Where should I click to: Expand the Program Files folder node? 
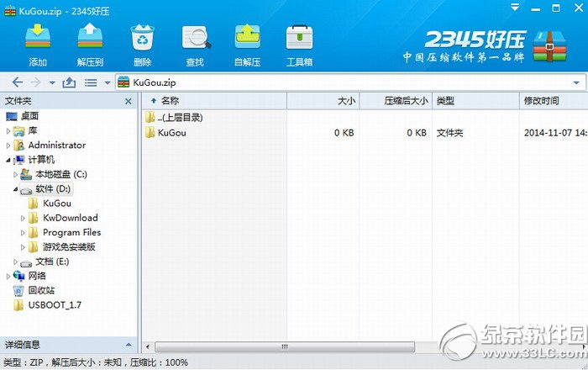23,233
